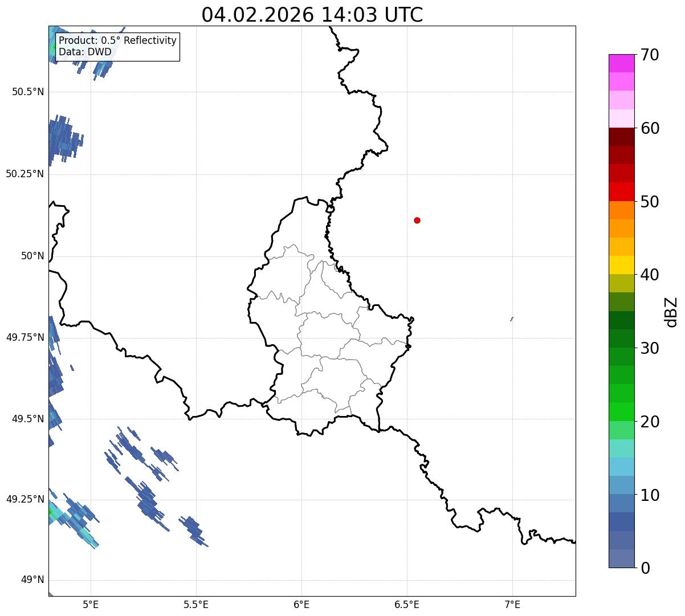Click the colorbar tick value 20
Viewport: 685px width, 616px height.
tap(650, 422)
